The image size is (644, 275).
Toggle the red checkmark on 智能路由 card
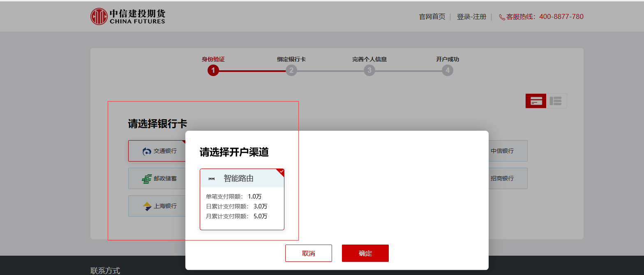[281, 171]
